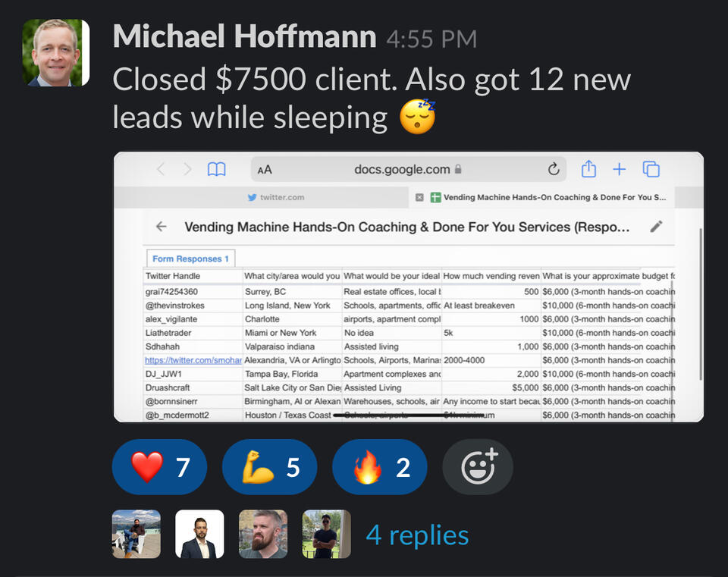The height and width of the screenshot is (577, 728).
Task: Open Michael Hoffmann's profile name
Action: [x=244, y=36]
